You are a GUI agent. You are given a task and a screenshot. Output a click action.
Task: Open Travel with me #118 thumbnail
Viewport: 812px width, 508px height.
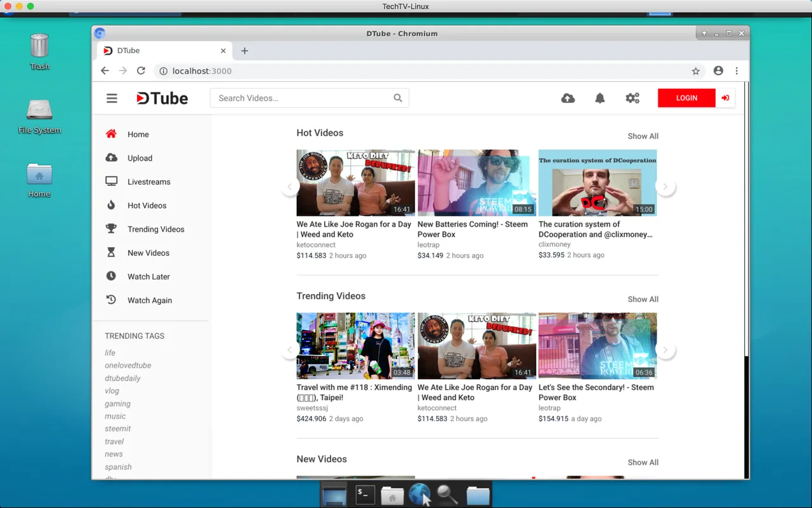tap(356, 346)
